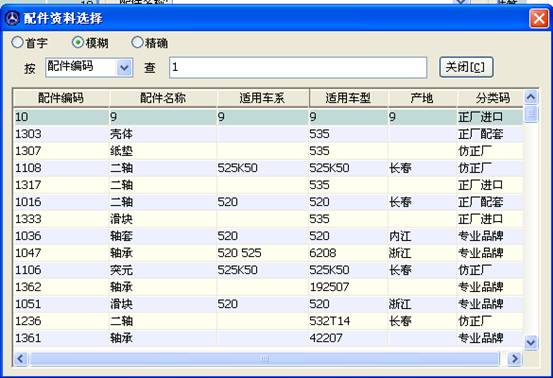Select part code 1106

tap(28, 270)
